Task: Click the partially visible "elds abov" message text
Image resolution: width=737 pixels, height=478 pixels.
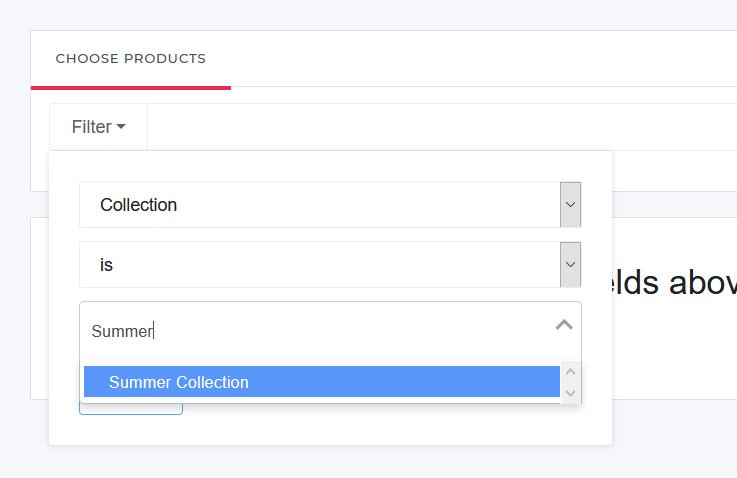Action: pyautogui.click(x=674, y=283)
